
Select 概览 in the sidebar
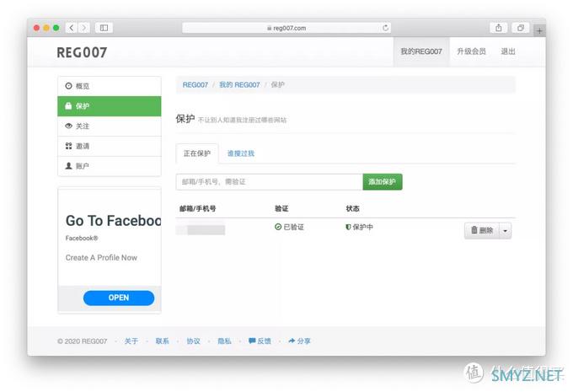pyautogui.click(x=110, y=86)
